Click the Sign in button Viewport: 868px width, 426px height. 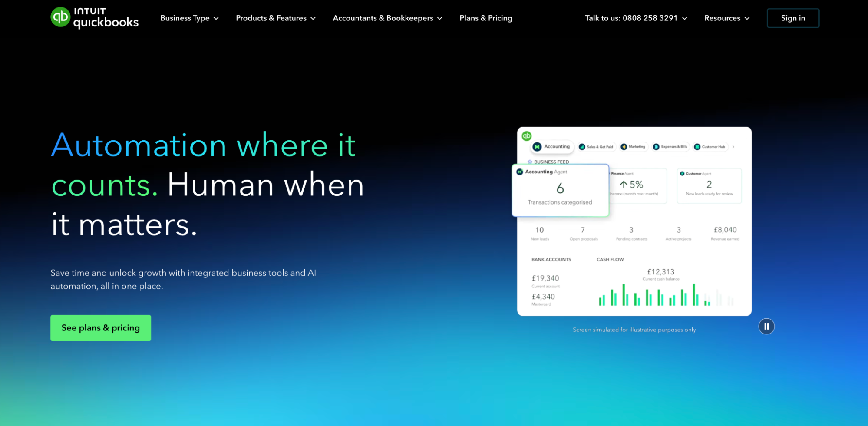(793, 18)
